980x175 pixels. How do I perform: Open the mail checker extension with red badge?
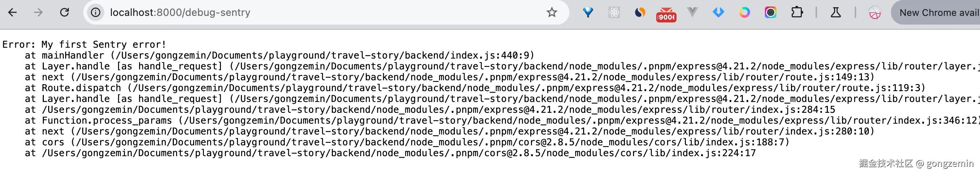(x=666, y=14)
